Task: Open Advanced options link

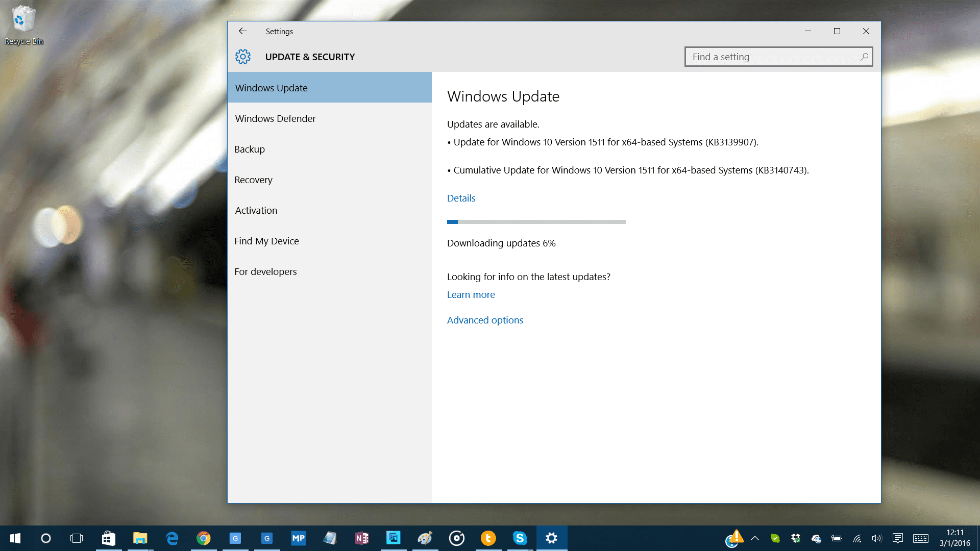Action: click(485, 320)
